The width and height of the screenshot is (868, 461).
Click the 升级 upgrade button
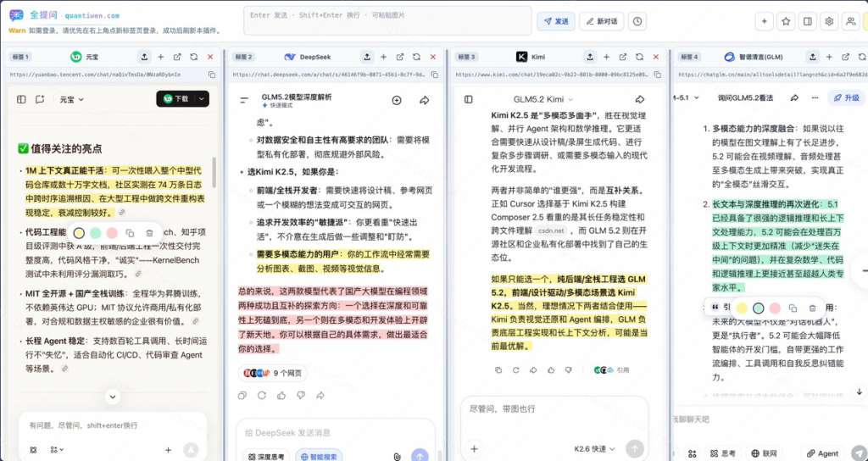[x=847, y=98]
